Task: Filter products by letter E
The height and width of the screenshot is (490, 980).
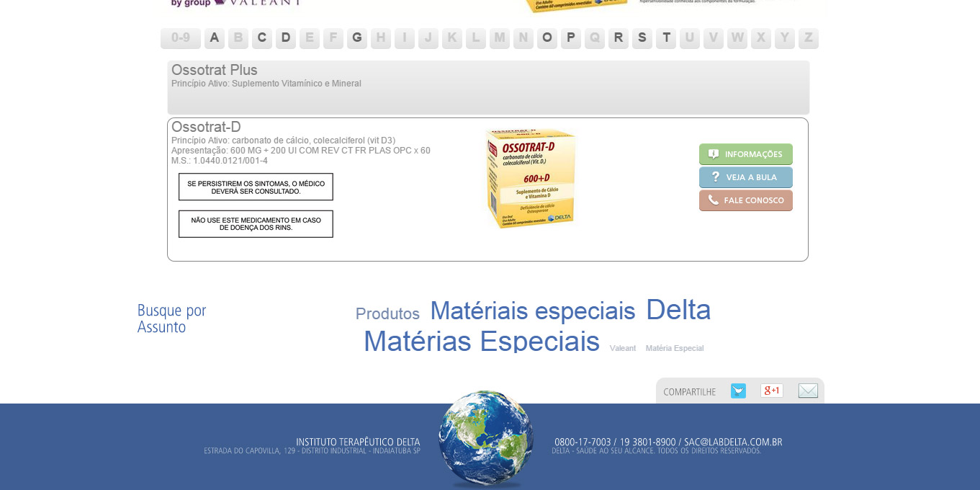Action: pyautogui.click(x=310, y=38)
